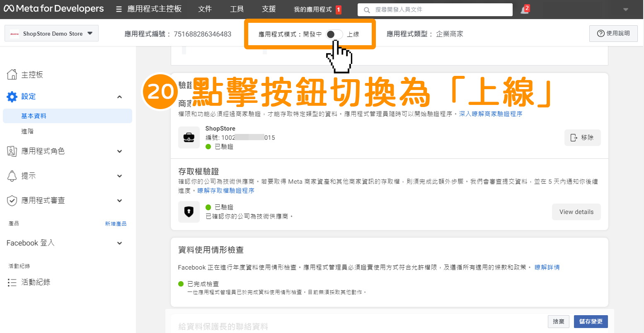Open 活動紀錄 in the sidebar

pos(36,282)
